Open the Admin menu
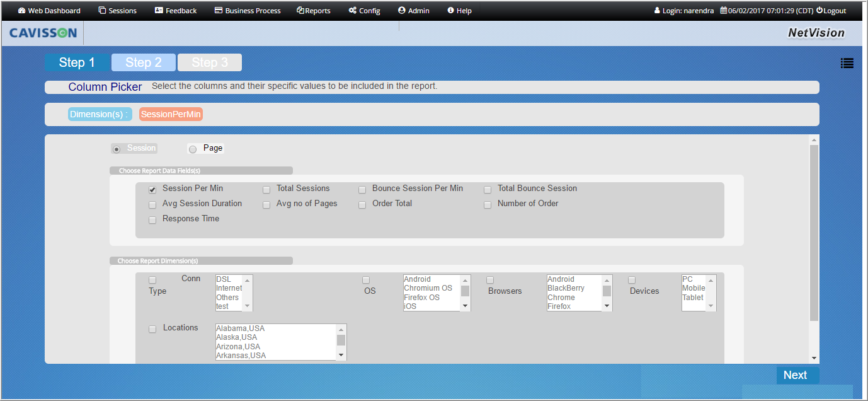Viewport: 868px width, 401px height. coord(414,11)
